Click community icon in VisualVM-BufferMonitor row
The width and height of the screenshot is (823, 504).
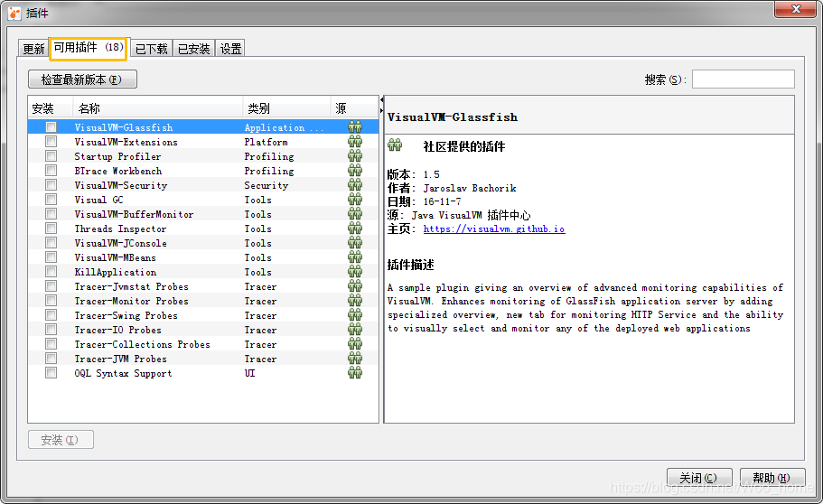(x=355, y=214)
